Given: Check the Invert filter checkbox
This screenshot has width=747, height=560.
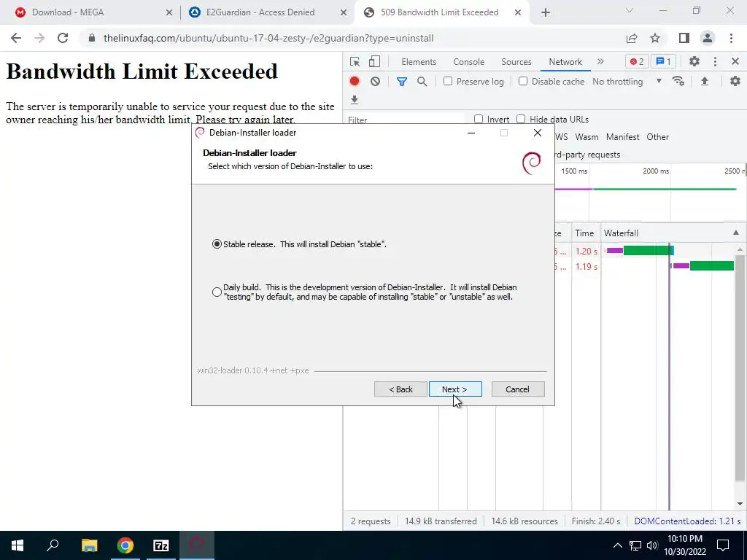Looking at the screenshot, I should coord(479,119).
